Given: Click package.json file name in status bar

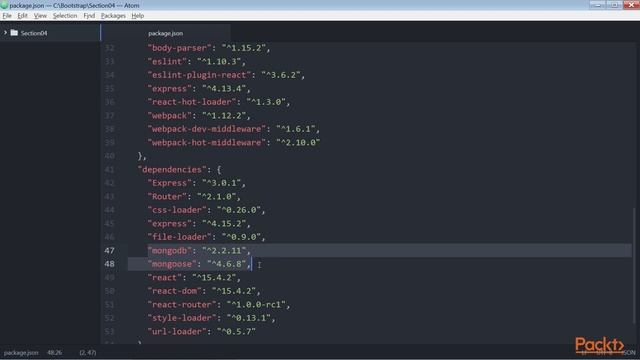Looking at the screenshot, I should pyautogui.click(x=21, y=353).
